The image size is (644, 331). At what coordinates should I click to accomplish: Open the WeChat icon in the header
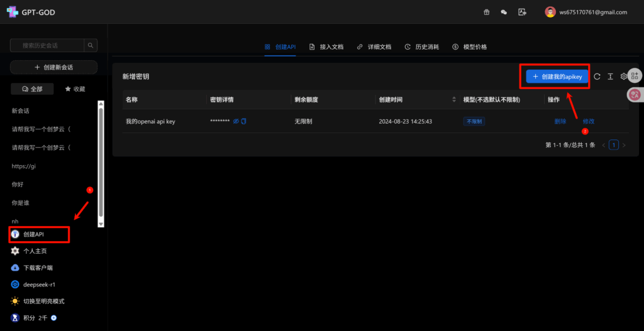pos(504,12)
